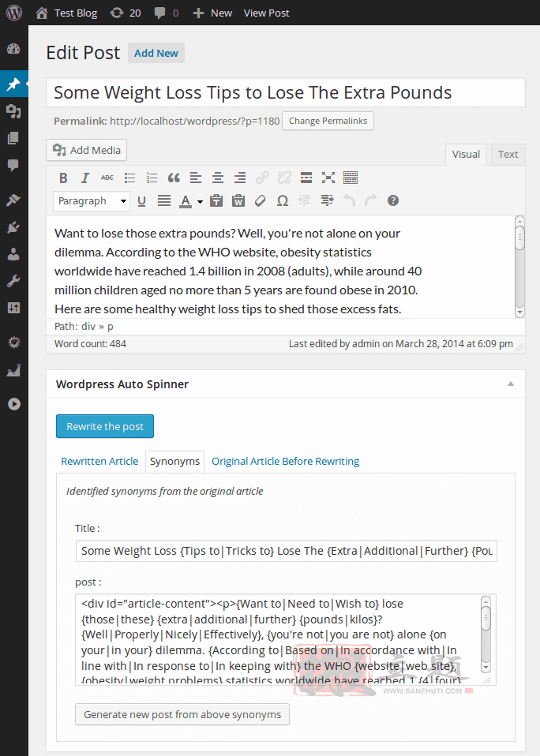Align text right
The height and width of the screenshot is (756, 540).
(240, 178)
